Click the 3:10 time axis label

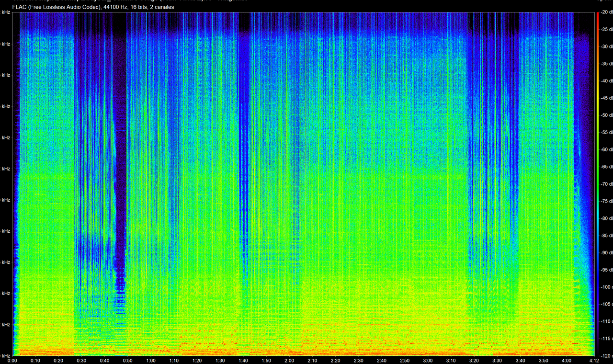pyautogui.click(x=451, y=360)
